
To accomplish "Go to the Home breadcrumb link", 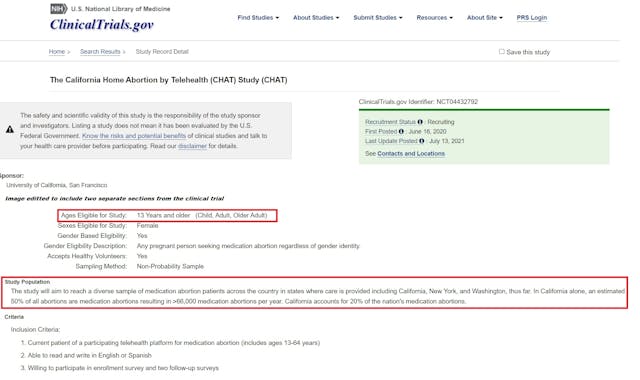I will 57,51.
